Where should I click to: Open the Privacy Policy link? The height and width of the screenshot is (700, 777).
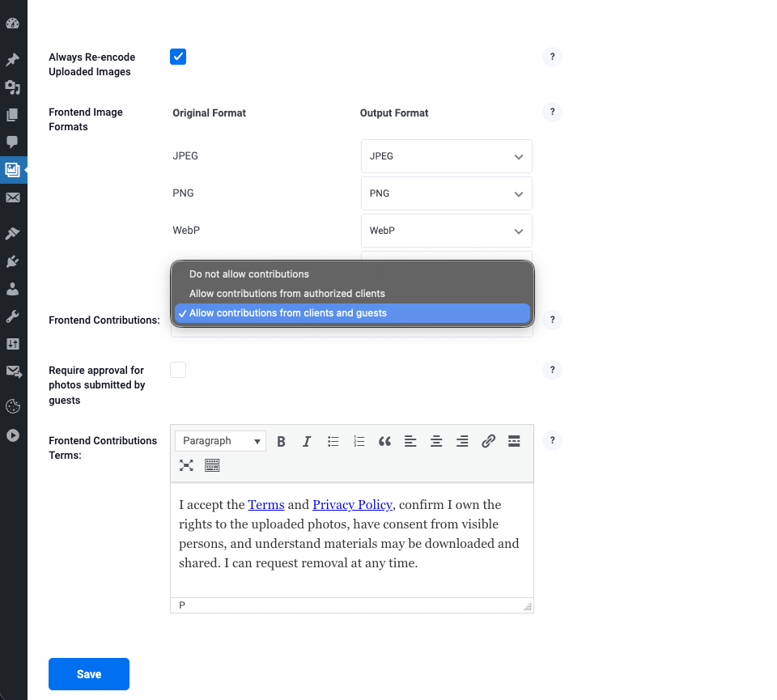tap(352, 504)
